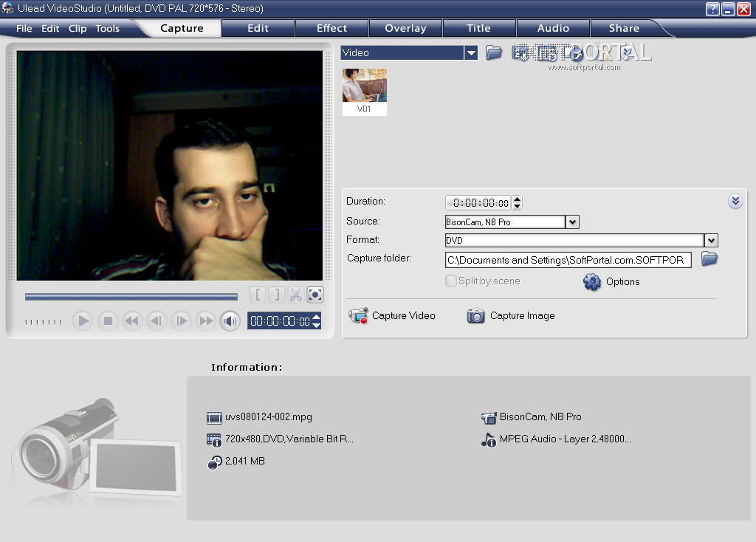
Task: Start Capture Video
Action: (392, 316)
